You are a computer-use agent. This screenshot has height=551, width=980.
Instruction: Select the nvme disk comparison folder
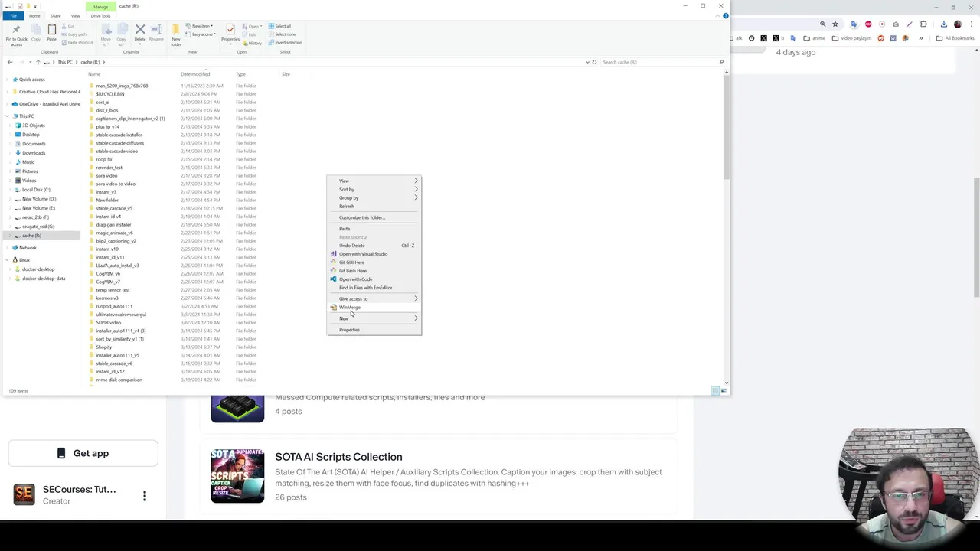coord(119,380)
